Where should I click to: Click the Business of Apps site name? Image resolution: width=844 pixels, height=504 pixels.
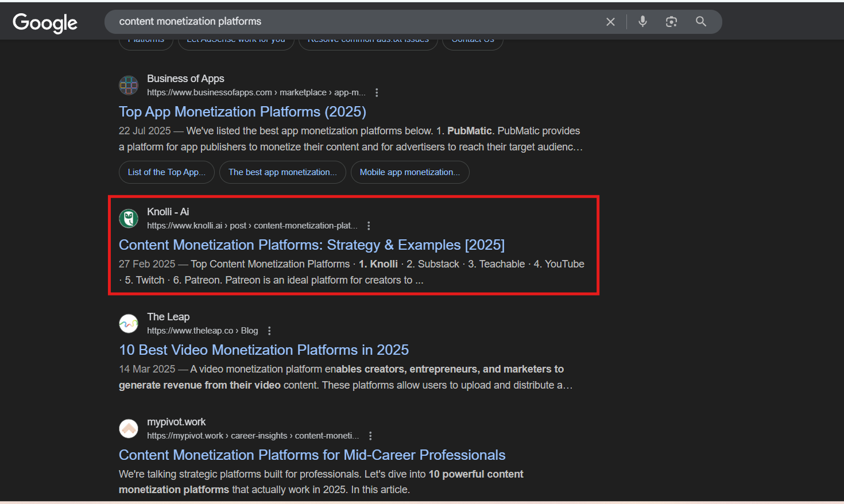pyautogui.click(x=185, y=79)
